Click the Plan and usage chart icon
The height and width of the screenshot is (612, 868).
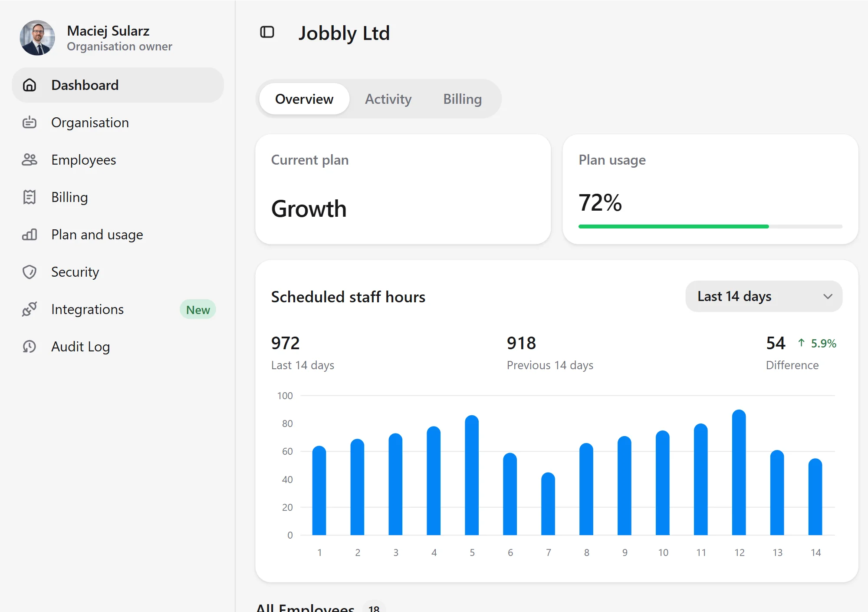30,235
